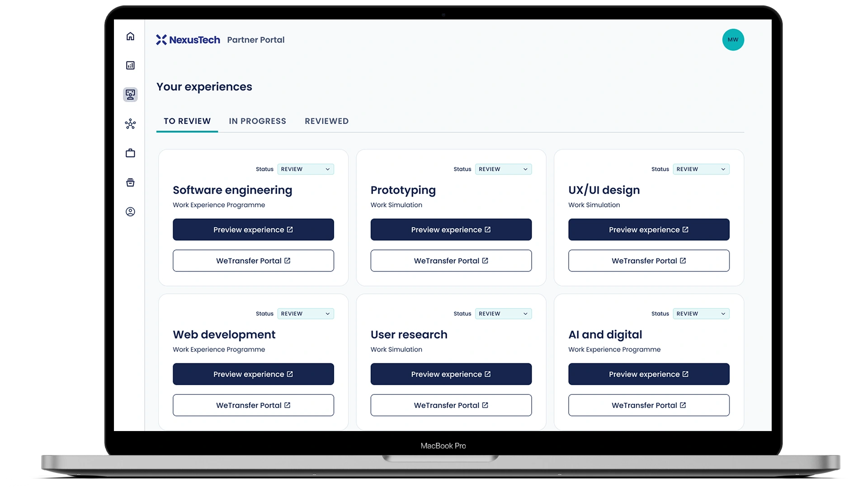Preview the Software engineering experience
This screenshot has width=868, height=488.
click(x=253, y=230)
